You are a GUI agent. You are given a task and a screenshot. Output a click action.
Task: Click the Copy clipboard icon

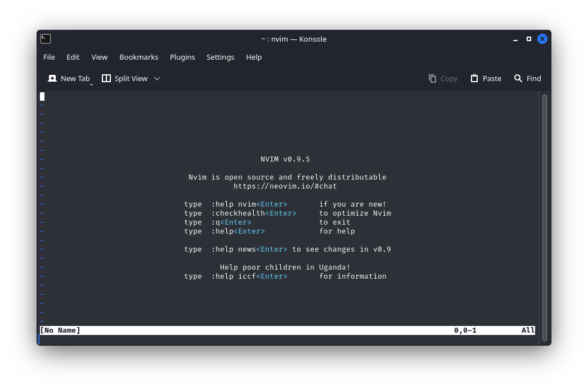(x=432, y=78)
